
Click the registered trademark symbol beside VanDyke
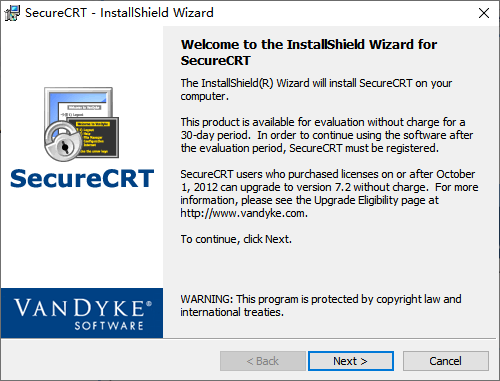149,303
